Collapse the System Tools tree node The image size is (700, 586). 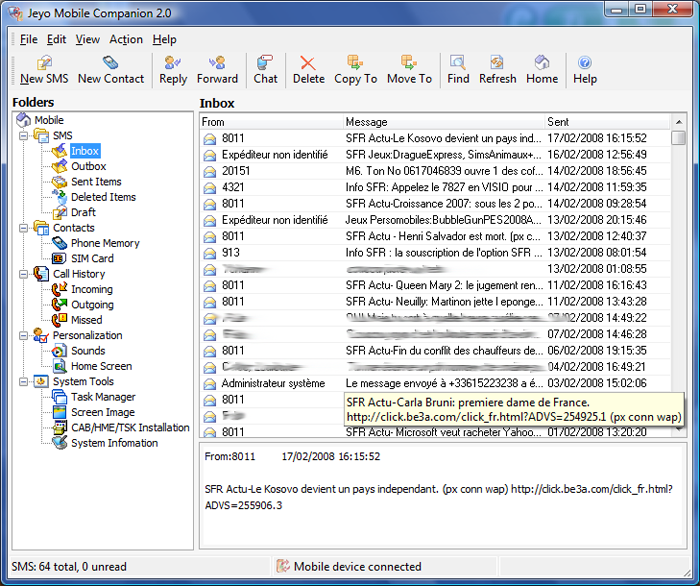tap(23, 382)
